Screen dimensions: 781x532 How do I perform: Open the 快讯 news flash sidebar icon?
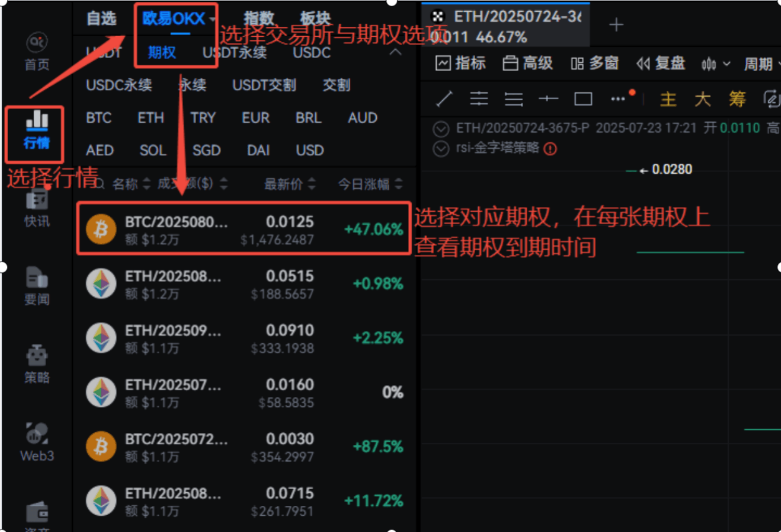coord(37,207)
